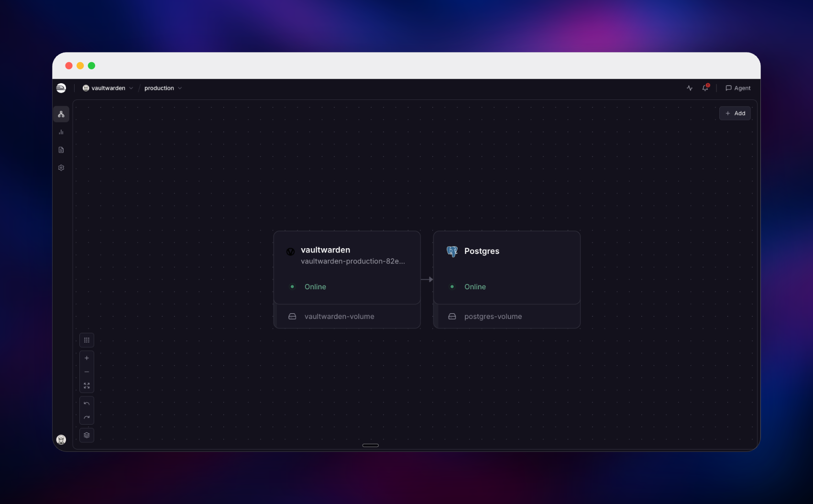Click the vaultwarden-volume disk icon
813x504 pixels.
pyautogui.click(x=292, y=317)
